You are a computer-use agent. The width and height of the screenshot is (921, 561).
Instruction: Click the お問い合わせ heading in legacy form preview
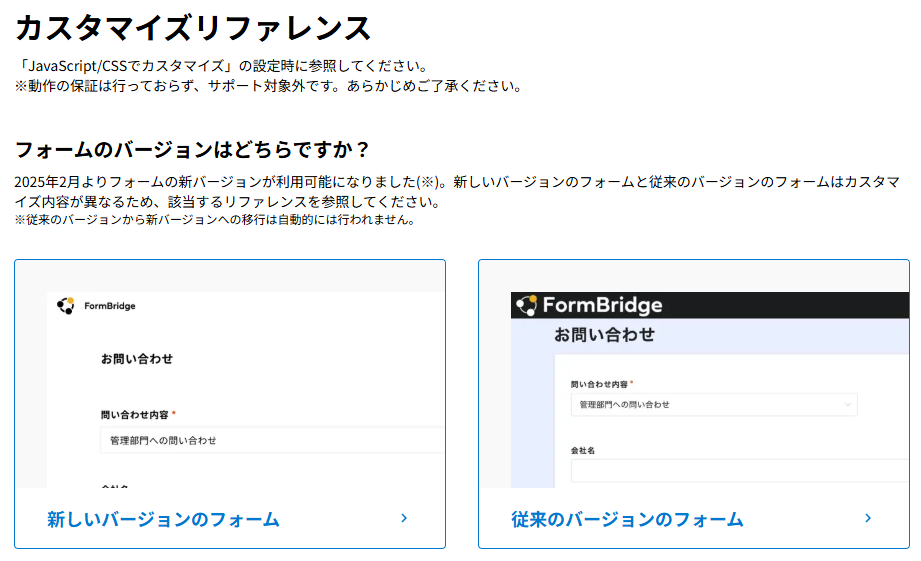tap(604, 335)
